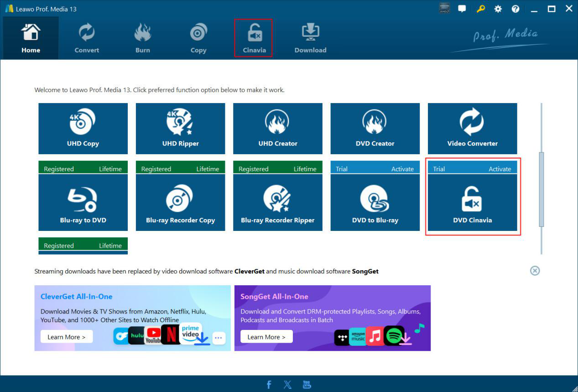
Task: Open the UHD Ripper tile
Action: [180, 129]
